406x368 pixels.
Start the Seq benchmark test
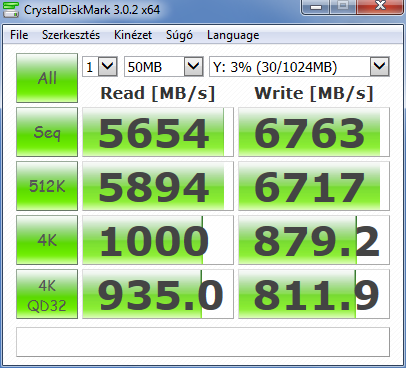click(x=47, y=132)
